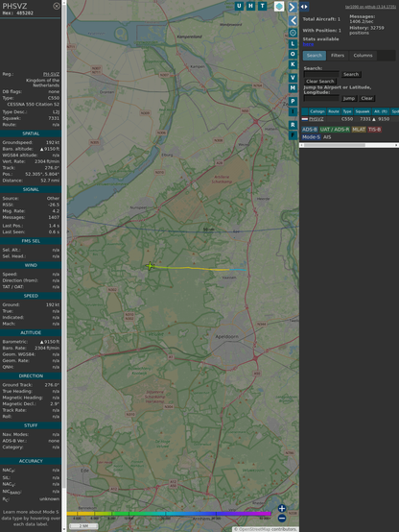Click the ACCURACY section header

(31, 461)
